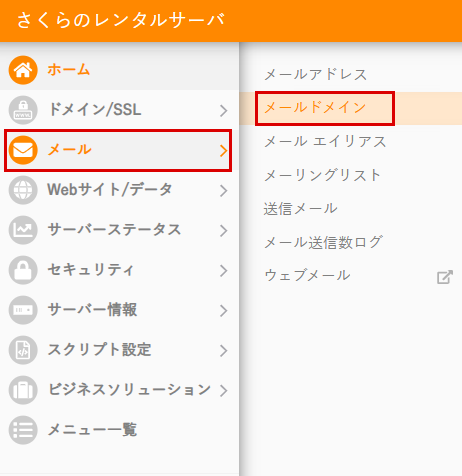Click セキュリティ menu label
This screenshot has width=462, height=476.
coord(91,270)
